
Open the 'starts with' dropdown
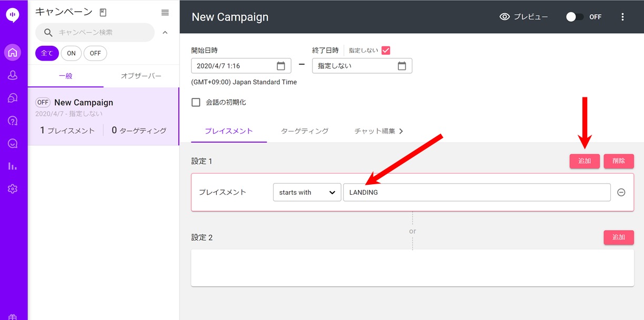[307, 193]
